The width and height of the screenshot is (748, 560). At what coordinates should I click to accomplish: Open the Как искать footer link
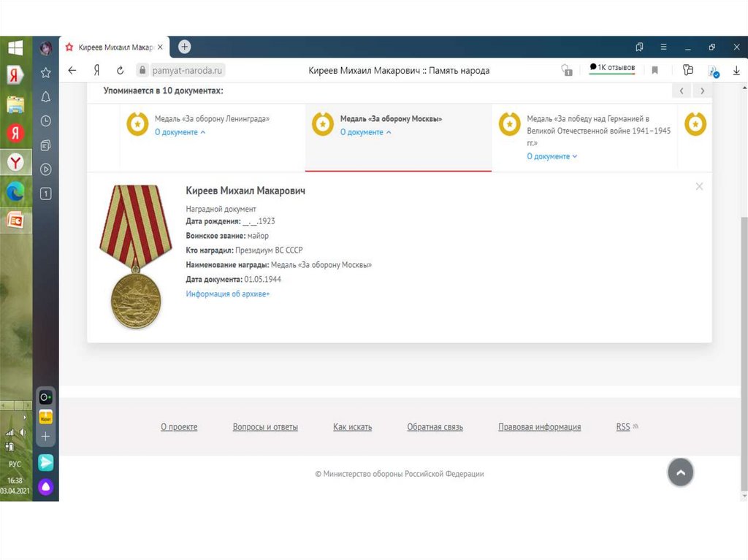click(353, 427)
